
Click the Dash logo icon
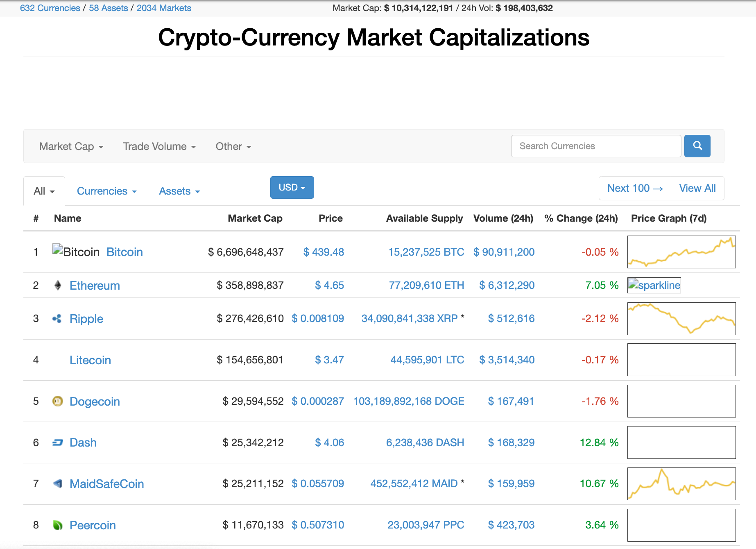[x=58, y=442]
